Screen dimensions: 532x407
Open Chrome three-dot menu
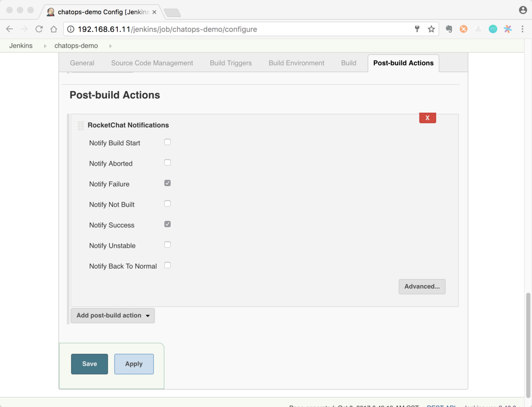(x=522, y=29)
